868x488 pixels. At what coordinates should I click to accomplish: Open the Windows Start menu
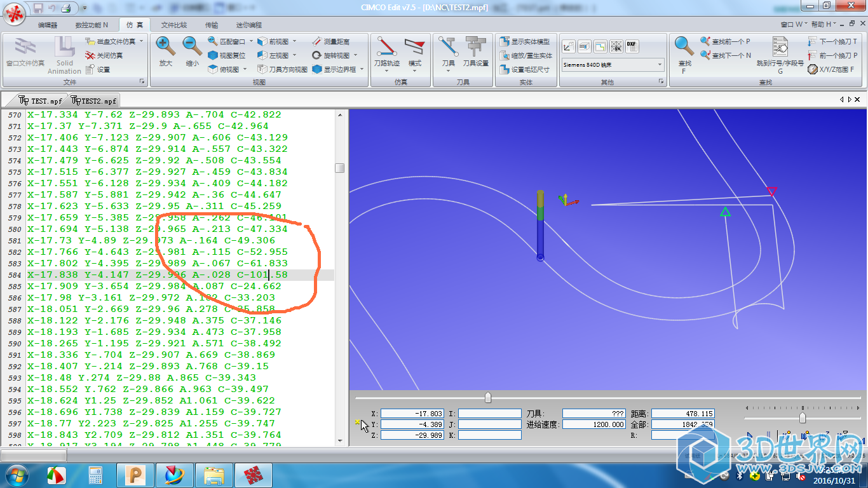pos(15,475)
